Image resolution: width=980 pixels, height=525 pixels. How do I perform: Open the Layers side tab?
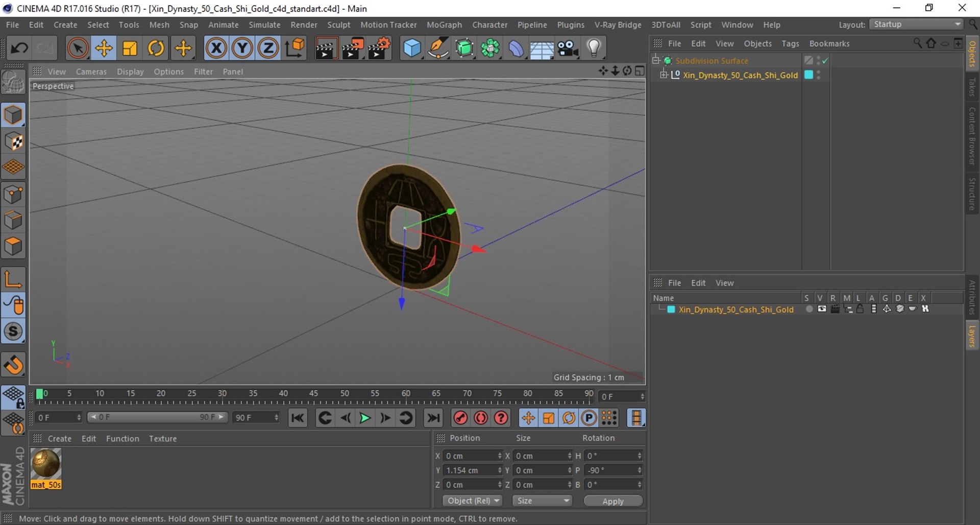tap(972, 337)
